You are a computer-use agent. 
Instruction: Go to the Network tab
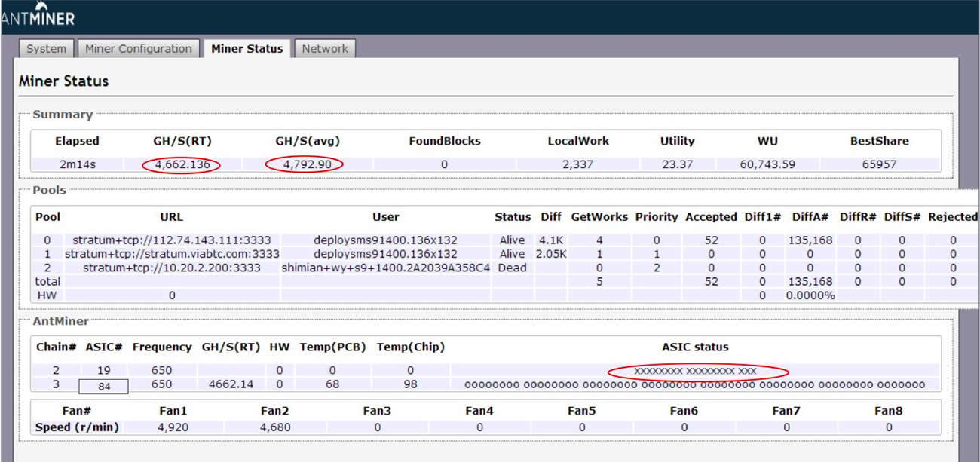[x=325, y=49]
